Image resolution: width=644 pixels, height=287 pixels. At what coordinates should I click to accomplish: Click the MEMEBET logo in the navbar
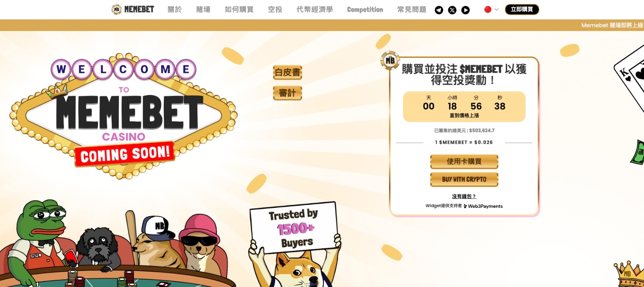[133, 9]
